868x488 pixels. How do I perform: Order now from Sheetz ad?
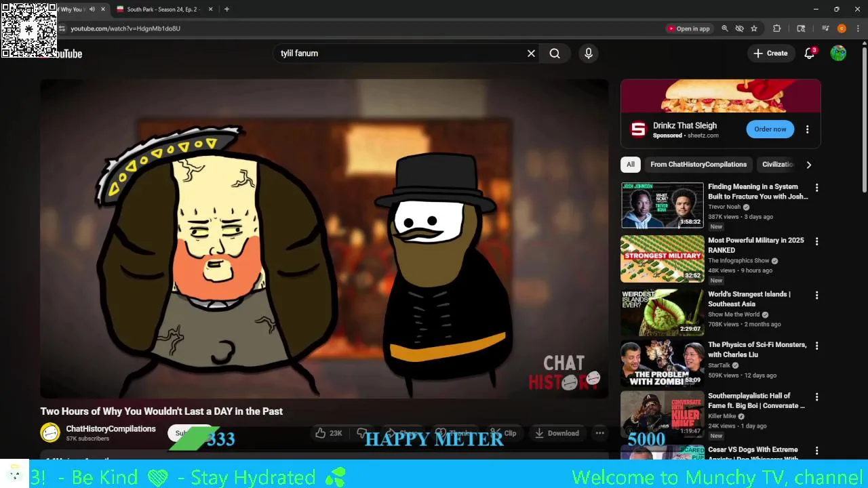coord(770,129)
